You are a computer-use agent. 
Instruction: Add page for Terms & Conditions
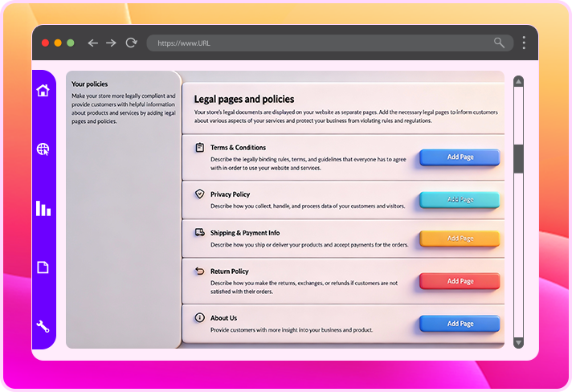tap(460, 157)
